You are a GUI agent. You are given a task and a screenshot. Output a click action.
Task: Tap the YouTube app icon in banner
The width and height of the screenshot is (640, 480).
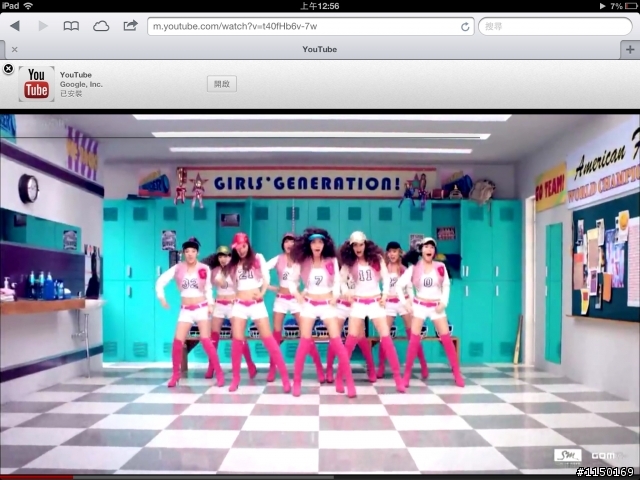[x=36, y=84]
